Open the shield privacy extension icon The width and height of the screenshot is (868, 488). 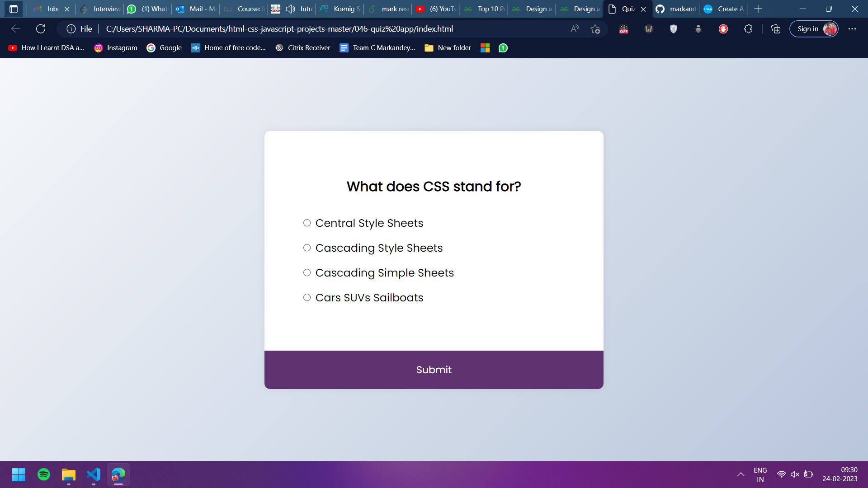(673, 29)
